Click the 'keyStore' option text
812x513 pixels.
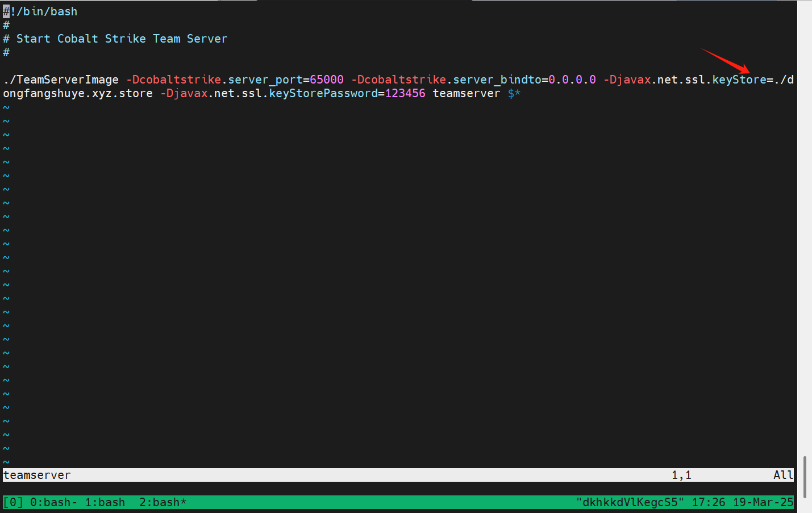point(739,80)
